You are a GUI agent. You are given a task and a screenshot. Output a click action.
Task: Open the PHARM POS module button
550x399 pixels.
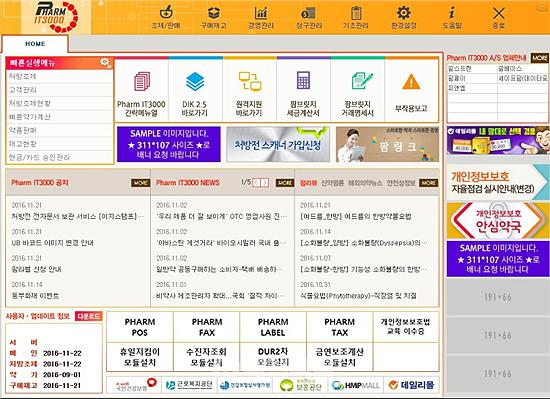click(x=140, y=327)
